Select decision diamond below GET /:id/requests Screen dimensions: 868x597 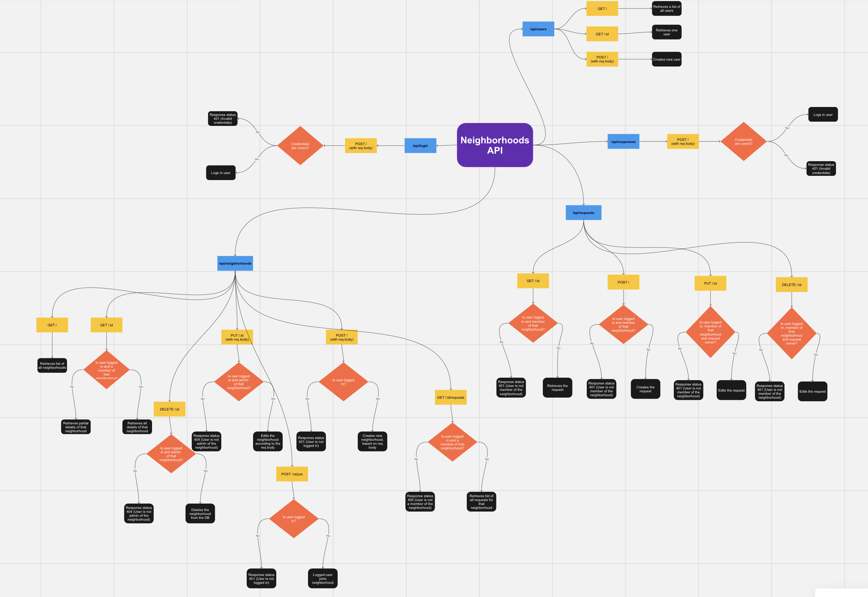point(452,442)
